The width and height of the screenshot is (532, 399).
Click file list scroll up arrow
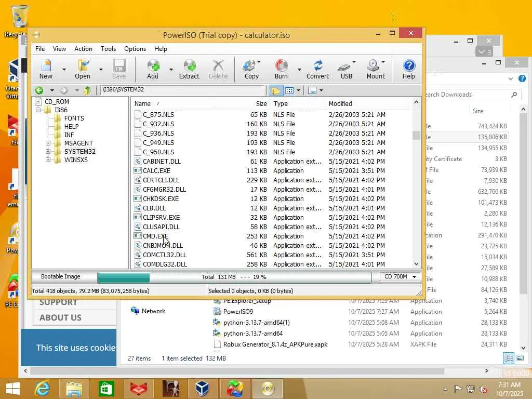[416, 102]
